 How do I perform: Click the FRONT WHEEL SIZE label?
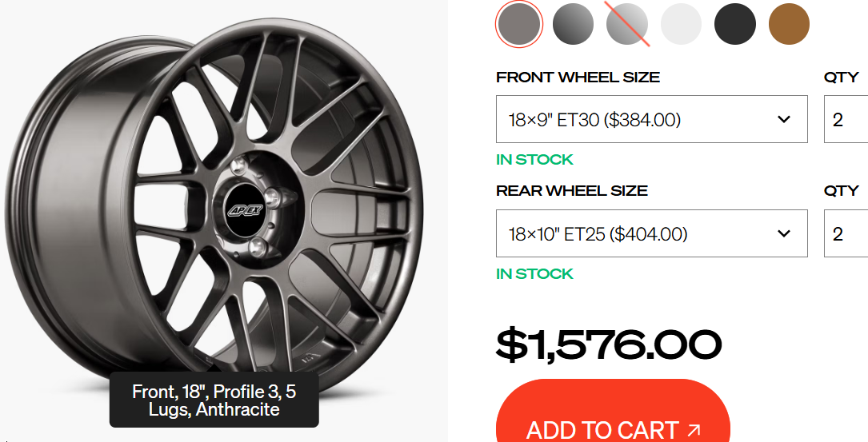pyautogui.click(x=578, y=78)
